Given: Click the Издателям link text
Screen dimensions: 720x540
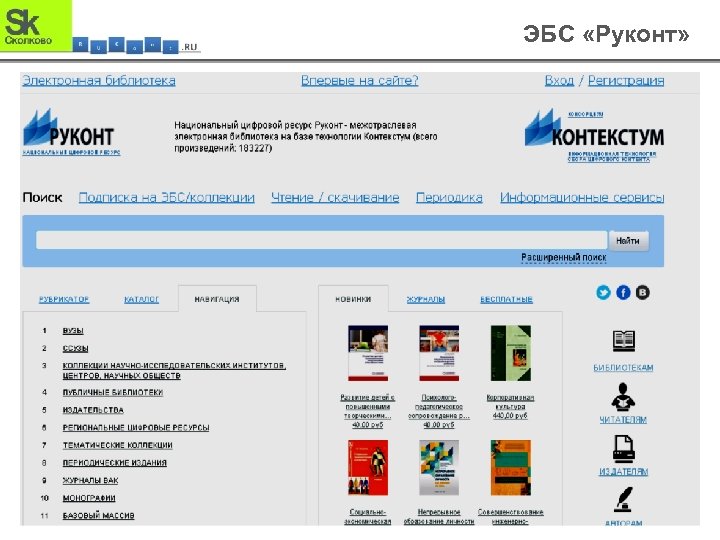Looking at the screenshot, I should tap(624, 472).
